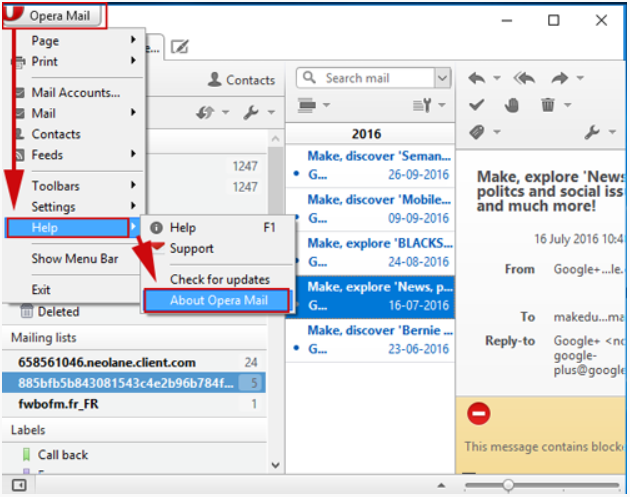Toggle the panel button in status bar

tap(19, 485)
